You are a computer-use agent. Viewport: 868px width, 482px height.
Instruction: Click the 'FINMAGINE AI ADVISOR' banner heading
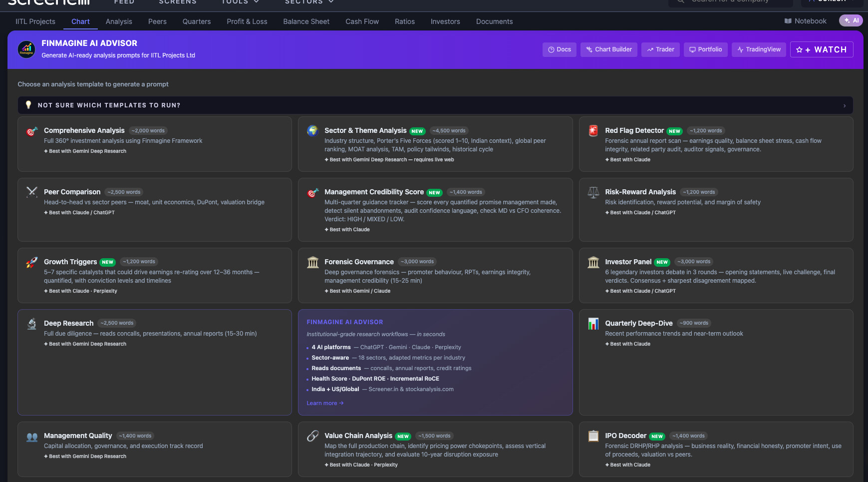click(x=89, y=43)
